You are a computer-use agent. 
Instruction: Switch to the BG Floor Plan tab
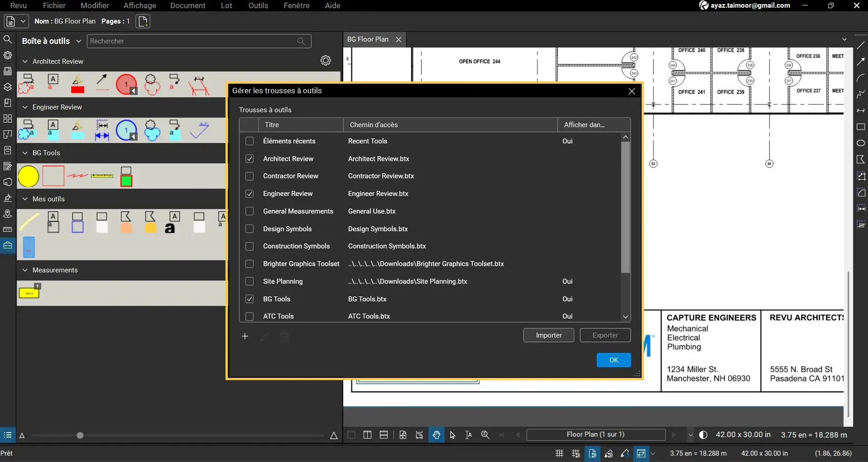[369, 39]
